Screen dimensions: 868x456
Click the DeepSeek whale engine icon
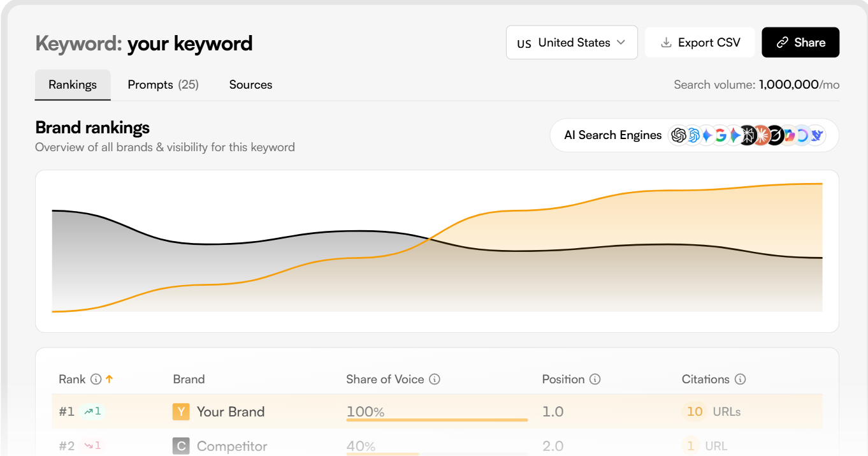click(816, 135)
